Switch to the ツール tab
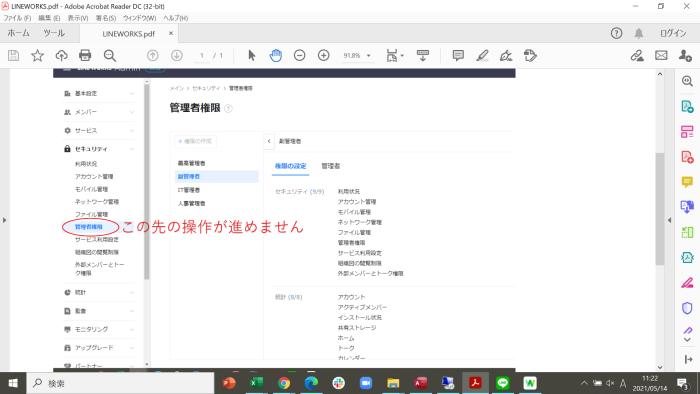The width and height of the screenshot is (700, 394). (x=54, y=33)
